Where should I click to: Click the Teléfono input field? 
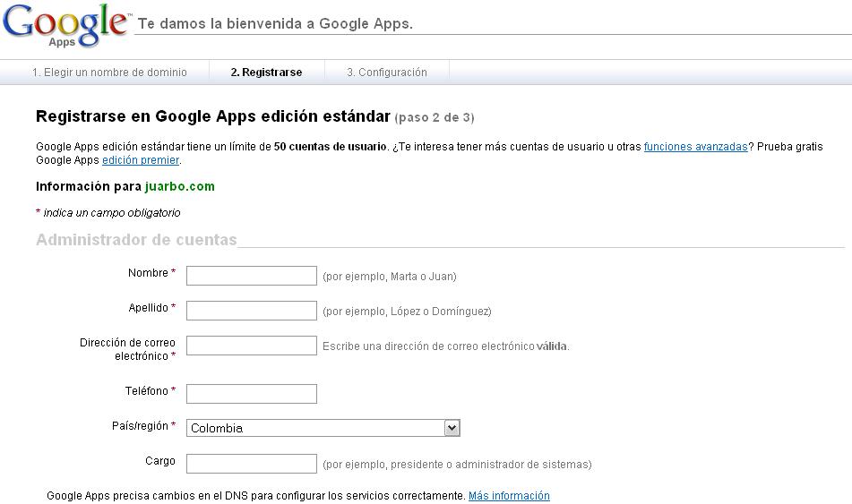[x=252, y=394]
